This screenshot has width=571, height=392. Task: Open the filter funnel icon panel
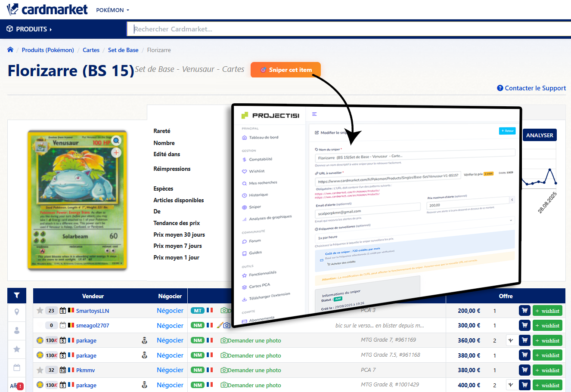point(17,296)
